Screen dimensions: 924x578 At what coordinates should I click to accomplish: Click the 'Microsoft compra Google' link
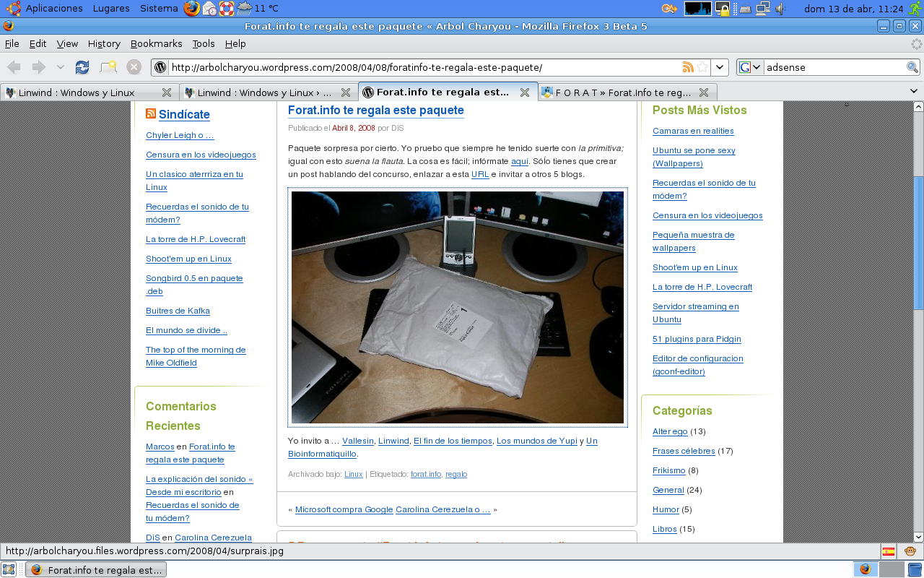pyautogui.click(x=344, y=509)
